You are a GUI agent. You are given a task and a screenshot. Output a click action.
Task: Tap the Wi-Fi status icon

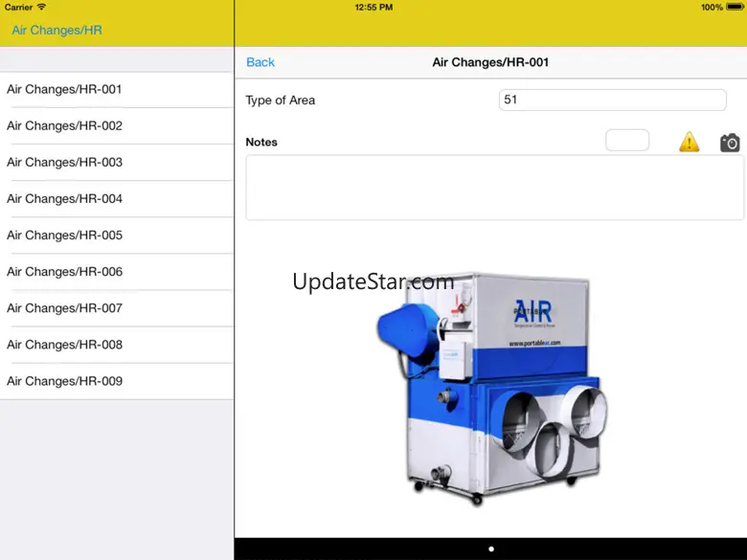pyautogui.click(x=41, y=7)
